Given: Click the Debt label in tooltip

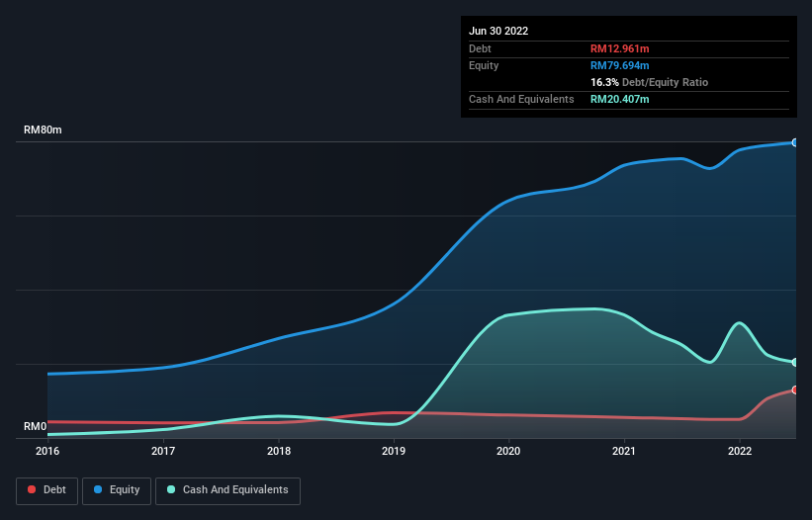Looking at the screenshot, I should point(480,48).
